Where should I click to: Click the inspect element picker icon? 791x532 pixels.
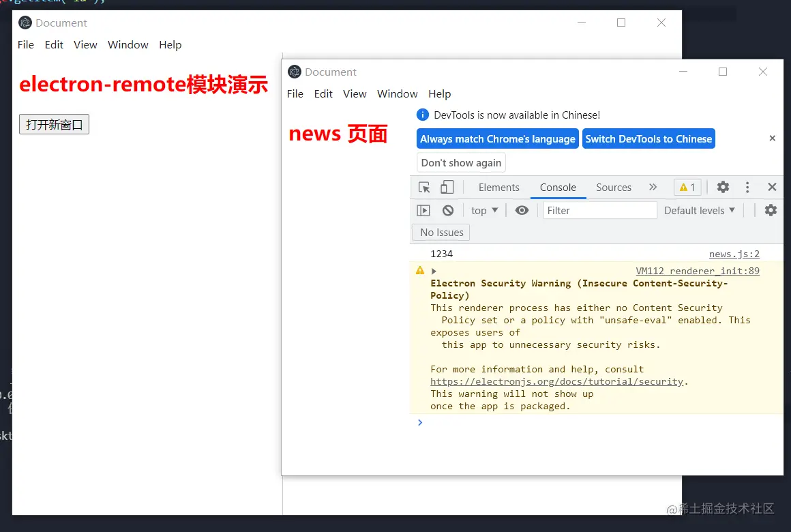[x=424, y=188]
